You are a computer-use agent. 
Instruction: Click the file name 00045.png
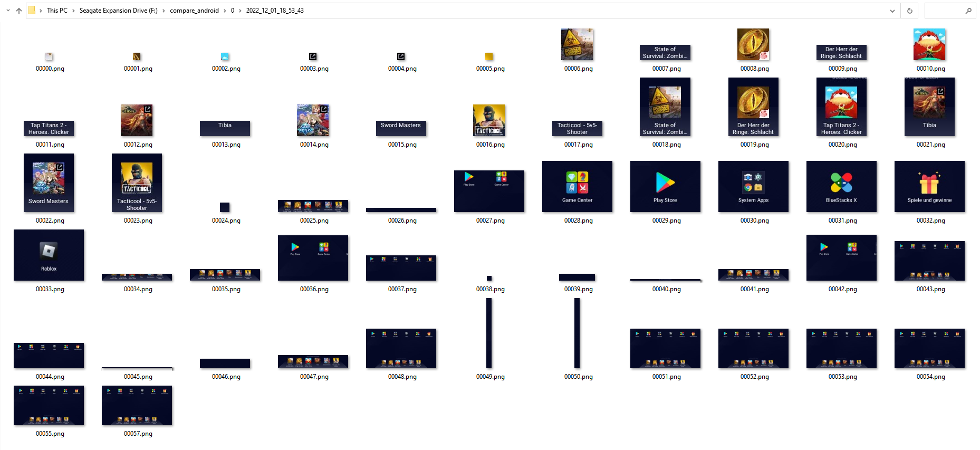(138, 377)
